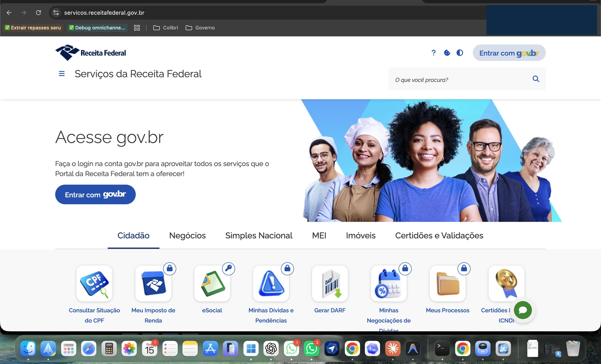Open the Colibri bookmarks folder
Image resolution: width=601 pixels, height=364 pixels.
click(165, 27)
